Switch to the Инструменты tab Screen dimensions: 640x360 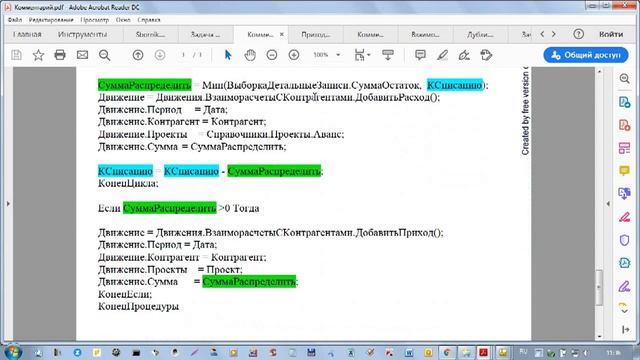coord(82,34)
